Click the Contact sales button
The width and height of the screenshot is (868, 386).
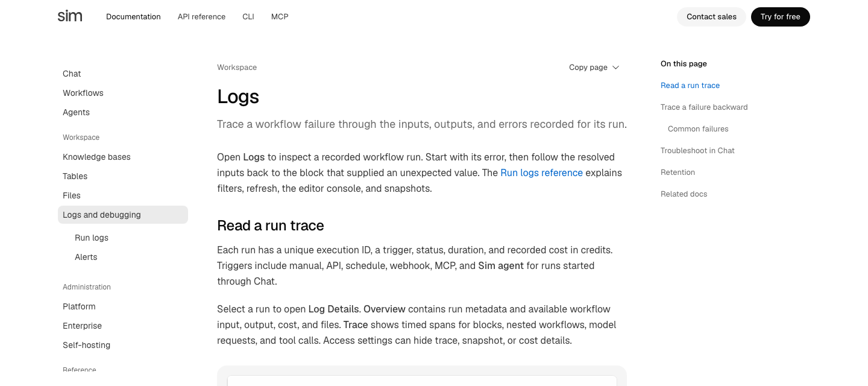[x=711, y=17]
